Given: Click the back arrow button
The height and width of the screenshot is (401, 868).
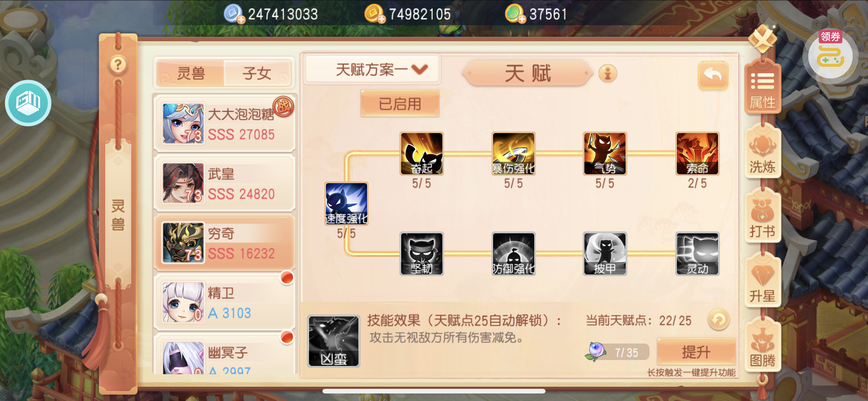Looking at the screenshot, I should (713, 75).
